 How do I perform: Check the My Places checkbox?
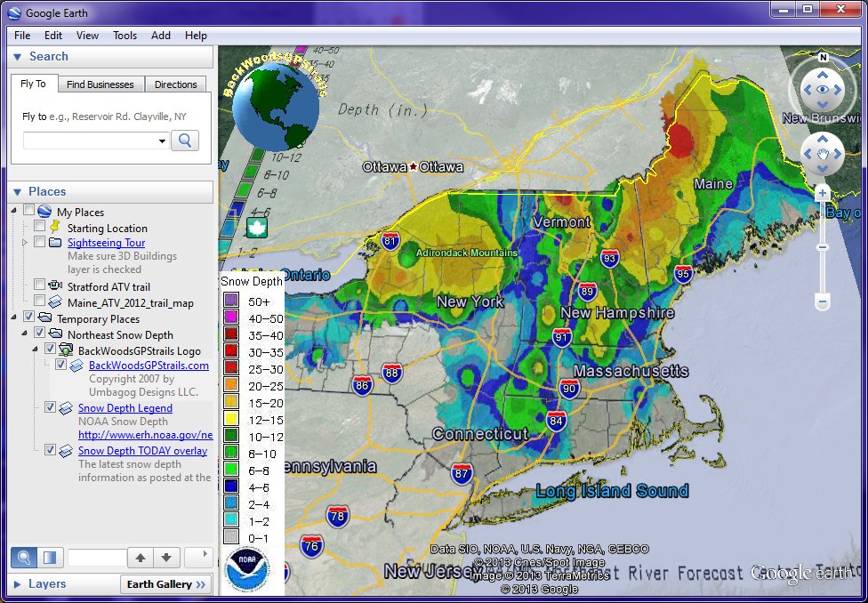(28, 210)
